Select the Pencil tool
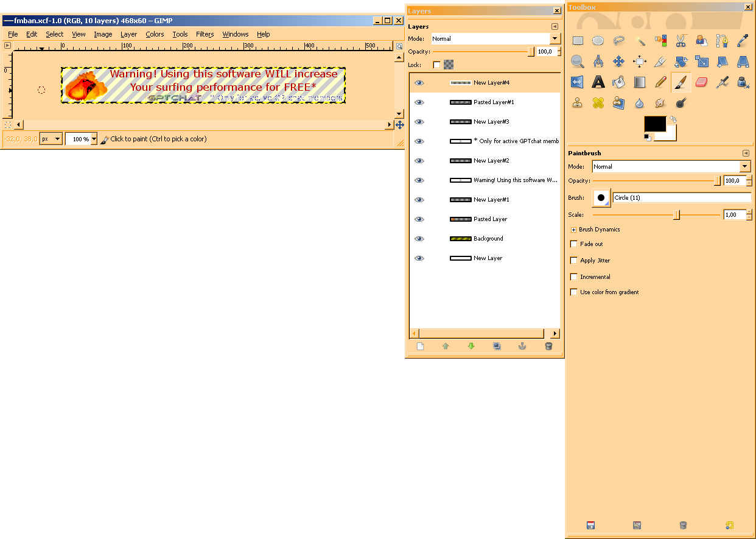This screenshot has width=756, height=539. 660,82
